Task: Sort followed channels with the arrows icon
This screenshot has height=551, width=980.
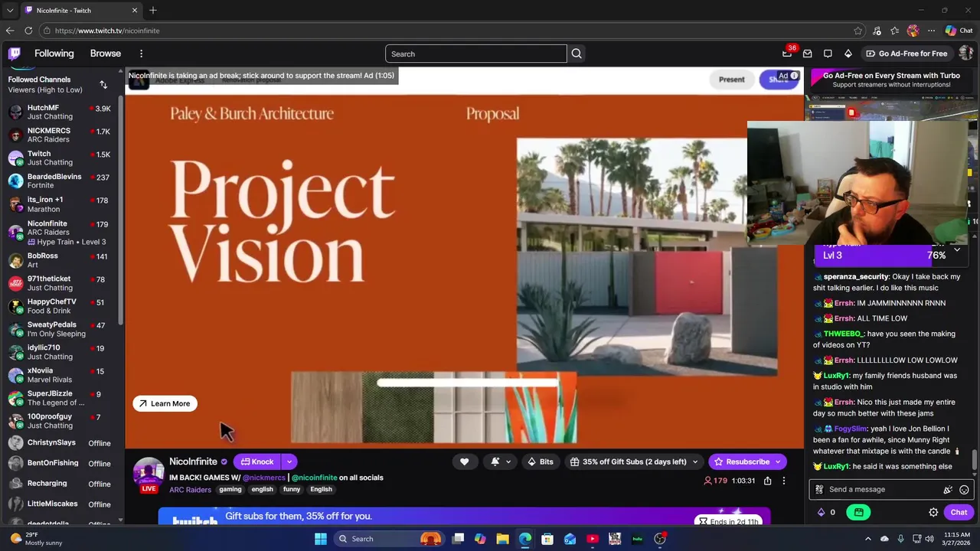Action: tap(103, 84)
